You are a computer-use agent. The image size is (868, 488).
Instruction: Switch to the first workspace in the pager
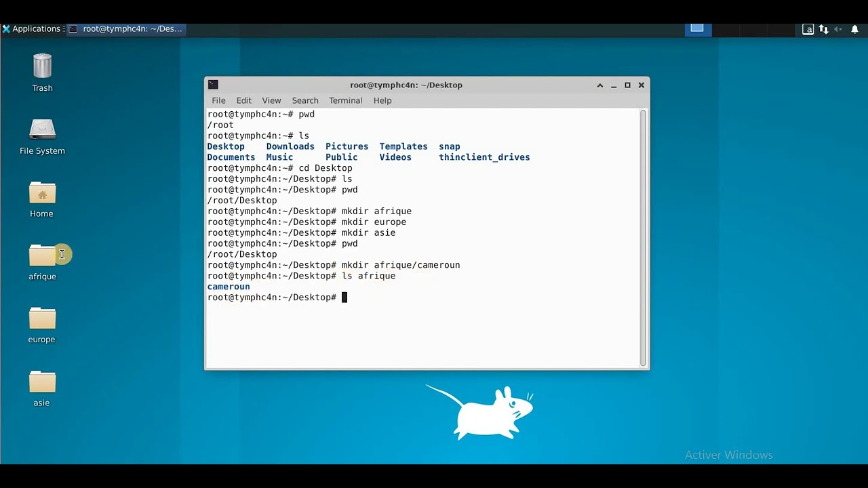696,28
